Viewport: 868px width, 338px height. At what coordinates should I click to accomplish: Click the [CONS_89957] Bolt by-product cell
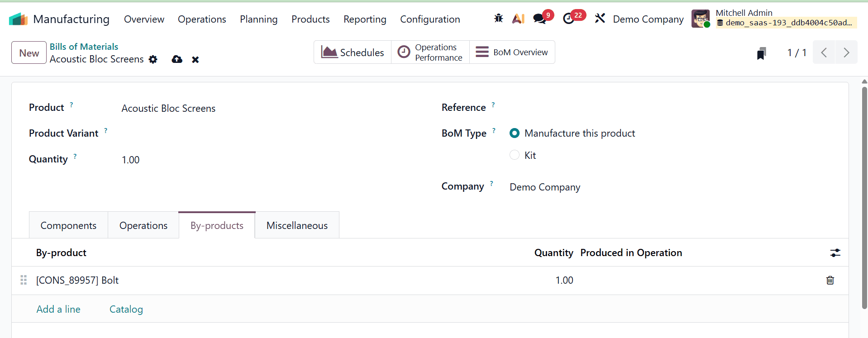coord(77,280)
